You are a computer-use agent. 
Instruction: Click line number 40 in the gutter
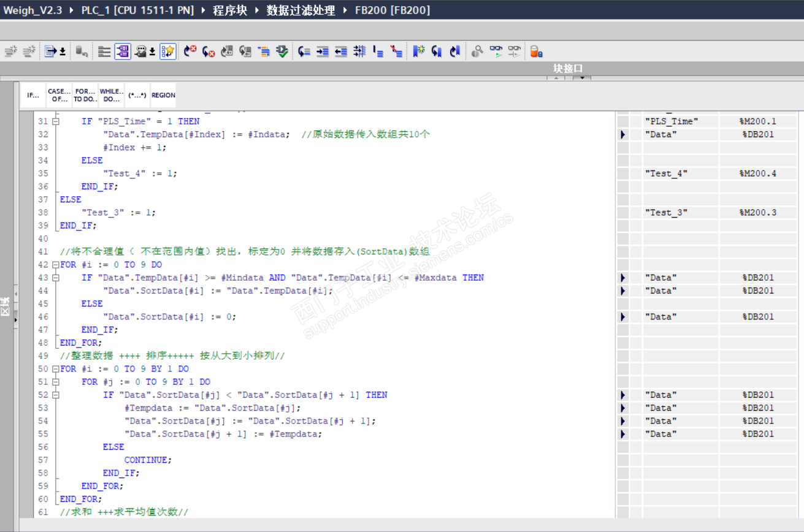[43, 238]
